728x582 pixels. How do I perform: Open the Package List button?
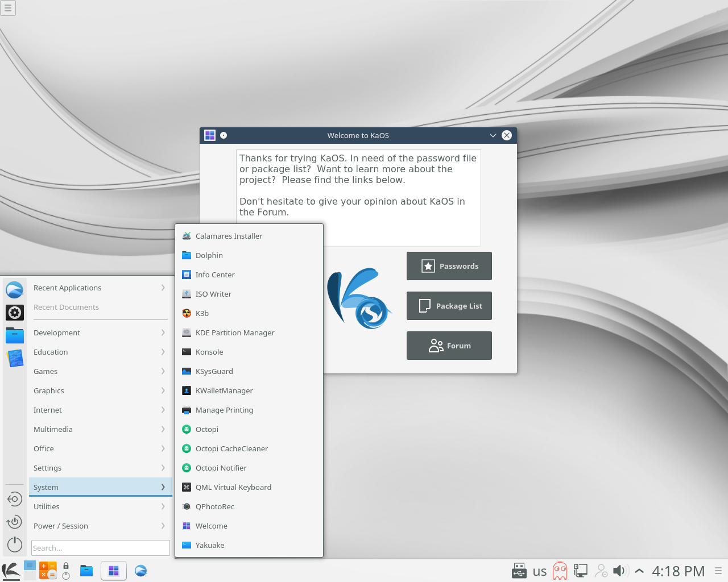[449, 306]
